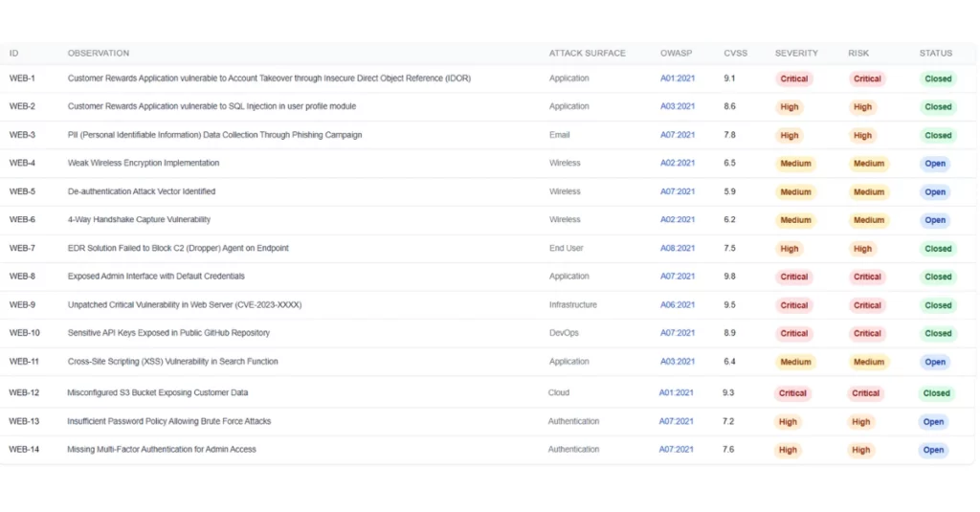The width and height of the screenshot is (980, 512).
Task: Click the Cloud attack surface cell
Action: click(559, 392)
